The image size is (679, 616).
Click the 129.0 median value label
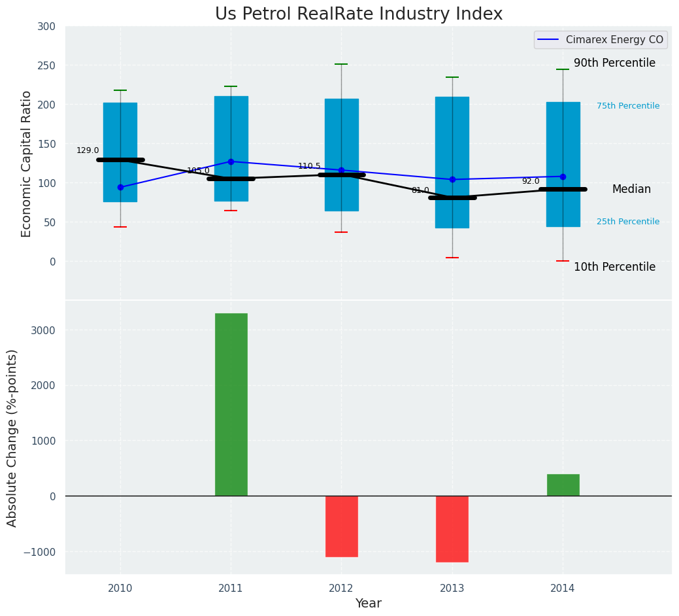tap(88, 150)
